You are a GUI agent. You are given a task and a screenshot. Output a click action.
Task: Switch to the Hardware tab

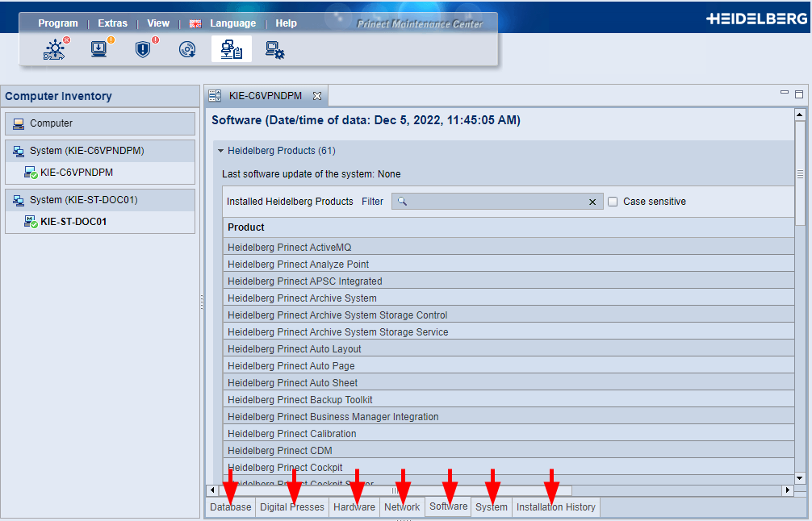point(354,507)
